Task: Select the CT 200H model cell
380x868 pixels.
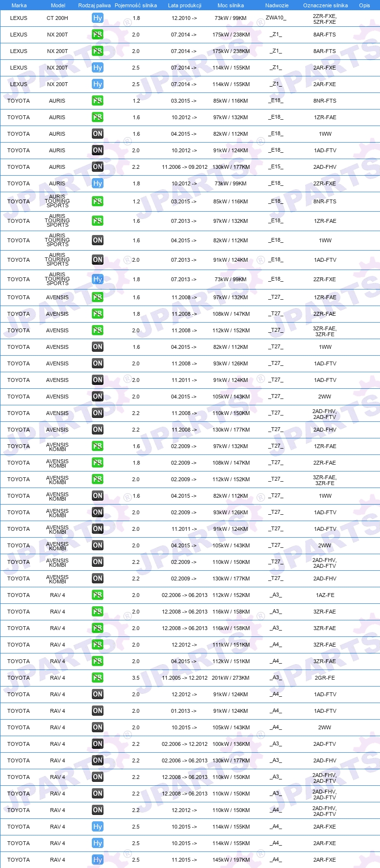Action: tap(57, 18)
